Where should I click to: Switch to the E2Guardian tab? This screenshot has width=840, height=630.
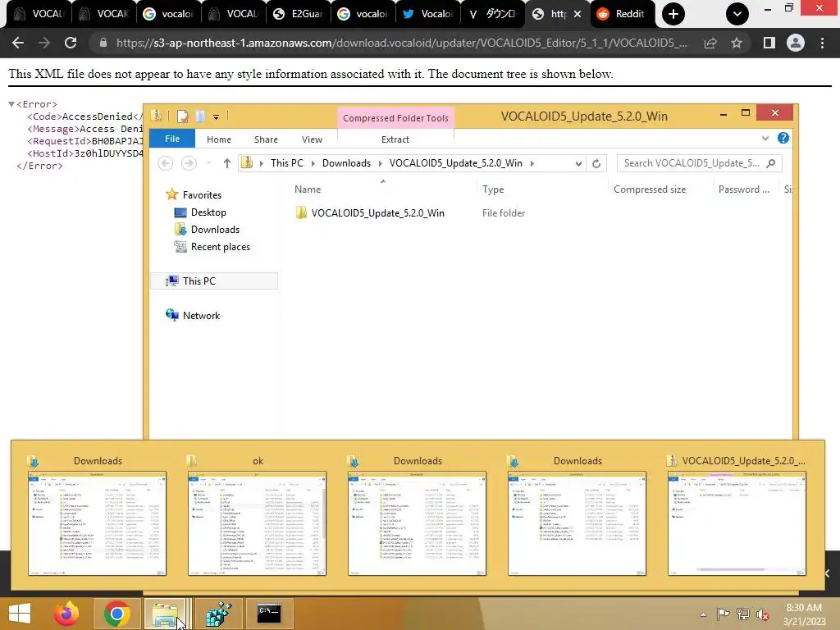(299, 14)
